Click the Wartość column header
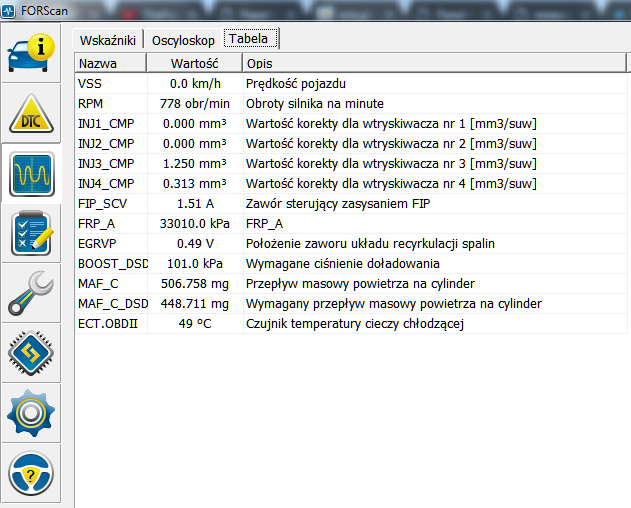The width and height of the screenshot is (631, 508). 194,63
